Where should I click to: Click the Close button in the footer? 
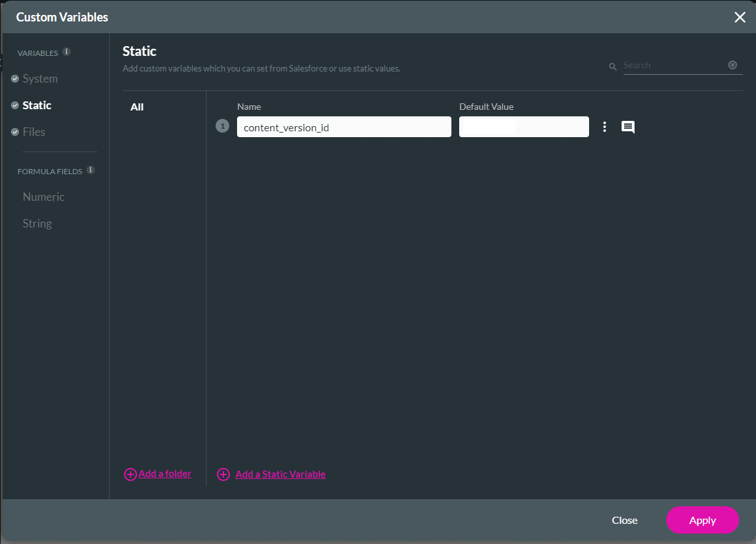point(624,520)
